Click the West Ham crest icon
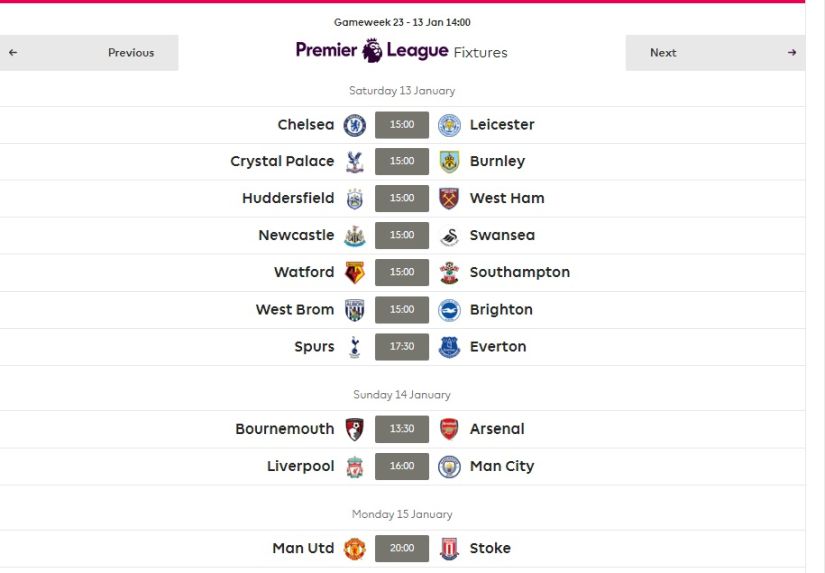The height and width of the screenshot is (573, 825). [x=449, y=198]
